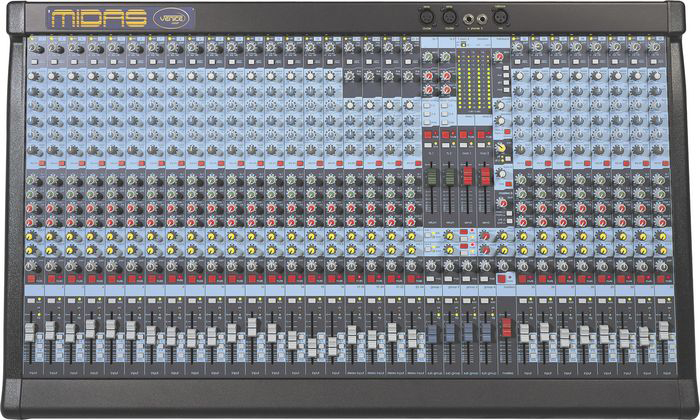Mute the rightmost input channel with its red button
This screenshot has width=700, height=420.
pos(661,279)
